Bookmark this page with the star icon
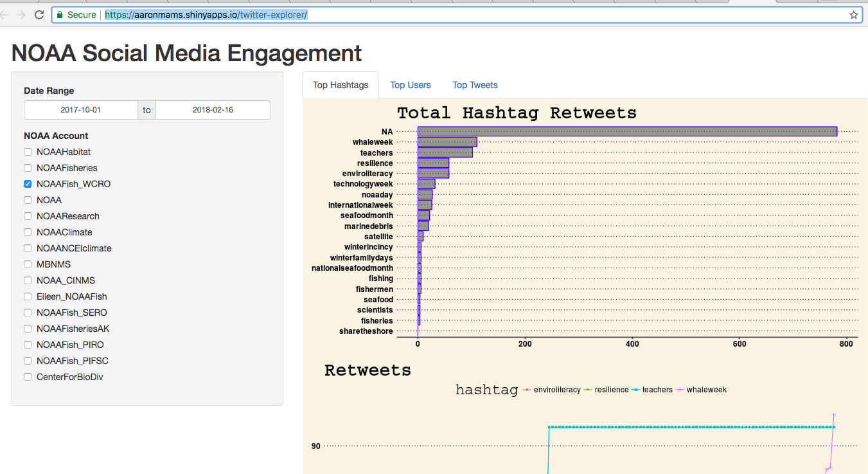Screen dimensions: 868x474 853,14
